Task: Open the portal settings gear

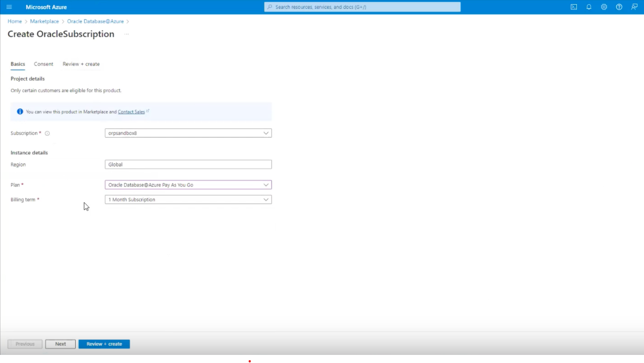Action: pos(603,6)
